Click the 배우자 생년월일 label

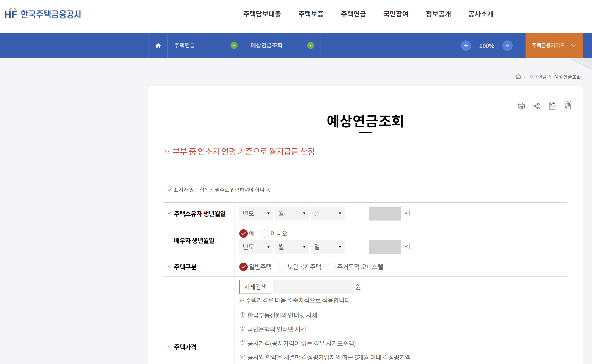pyautogui.click(x=194, y=240)
